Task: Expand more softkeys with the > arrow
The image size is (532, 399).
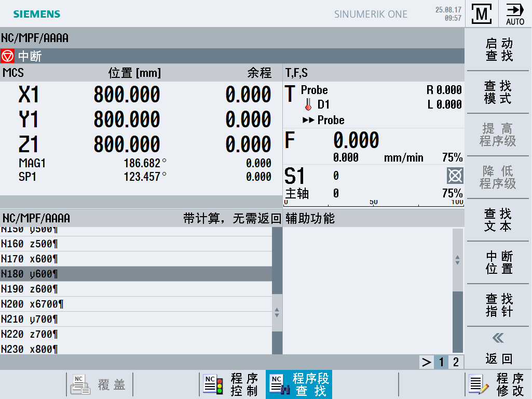Action: point(427,362)
